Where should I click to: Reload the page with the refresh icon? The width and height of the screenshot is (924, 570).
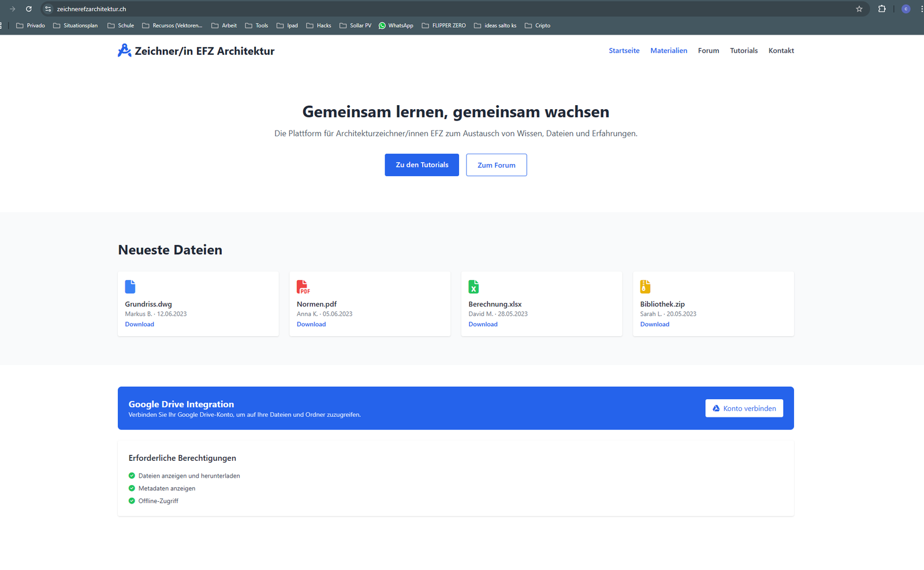pos(29,9)
